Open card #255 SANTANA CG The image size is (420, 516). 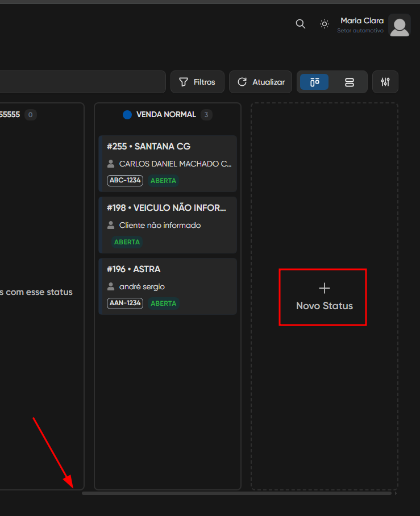[168, 164]
